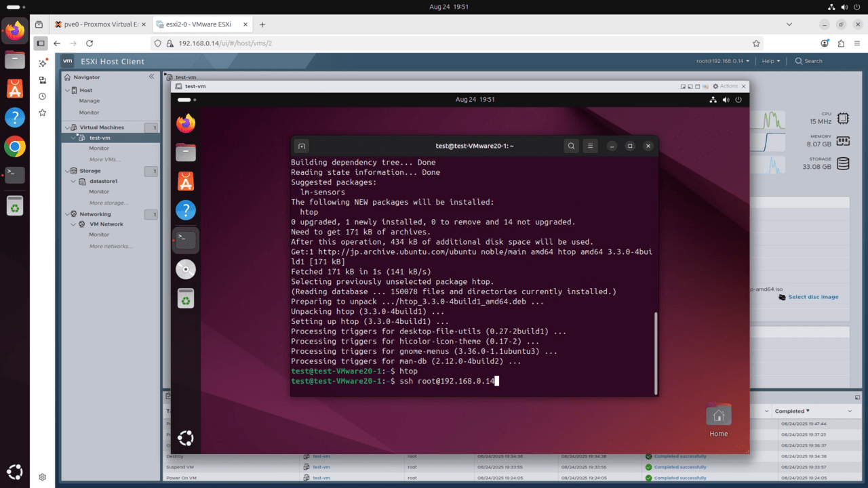Launch App Center in the VM console dock
The width and height of the screenshot is (868, 488).
pos(186,181)
